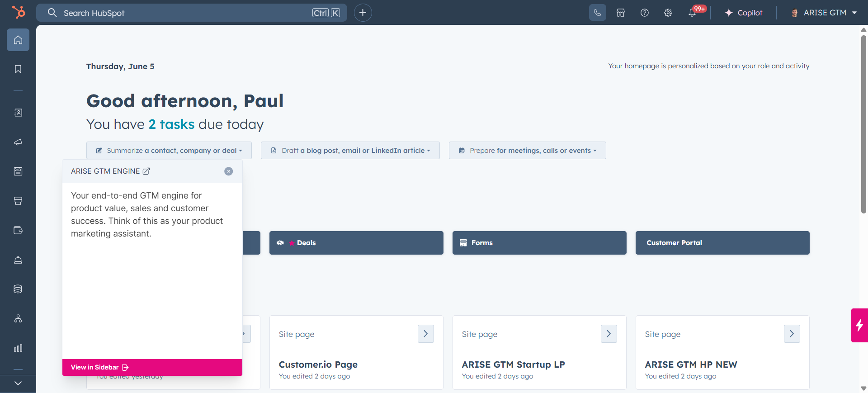
Task: Open the Customer Portal quick link
Action: point(722,243)
